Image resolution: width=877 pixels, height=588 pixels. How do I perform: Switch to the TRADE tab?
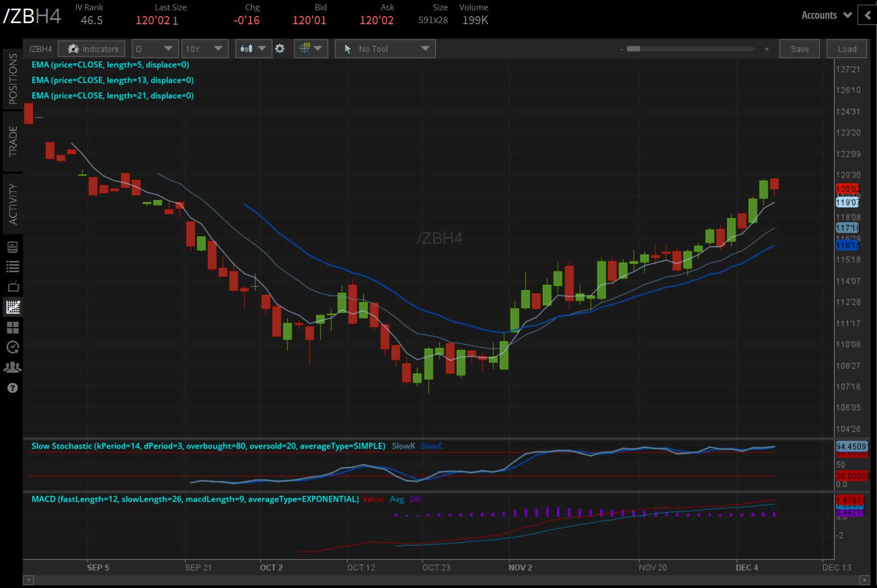13,141
